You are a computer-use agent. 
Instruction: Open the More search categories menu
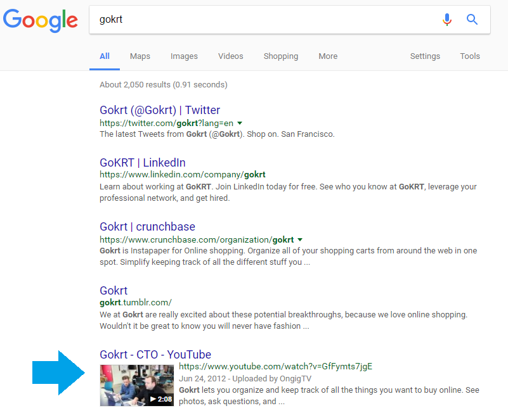point(328,56)
